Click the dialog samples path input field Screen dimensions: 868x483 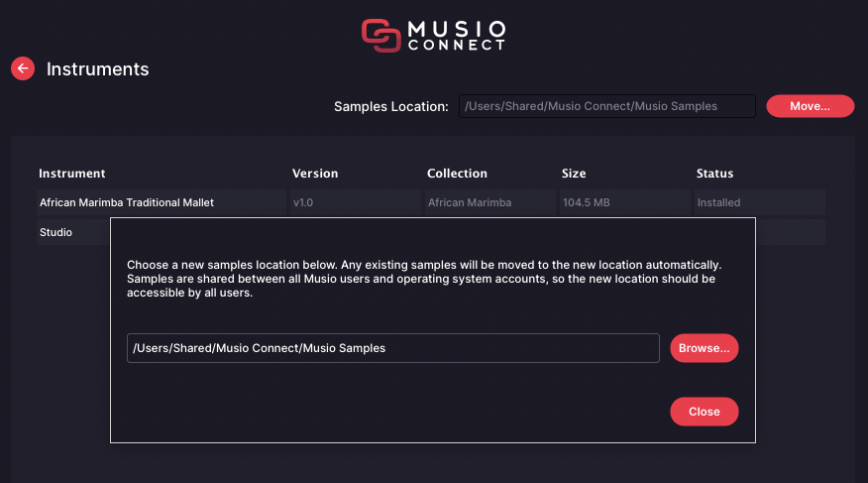pyautogui.click(x=393, y=348)
